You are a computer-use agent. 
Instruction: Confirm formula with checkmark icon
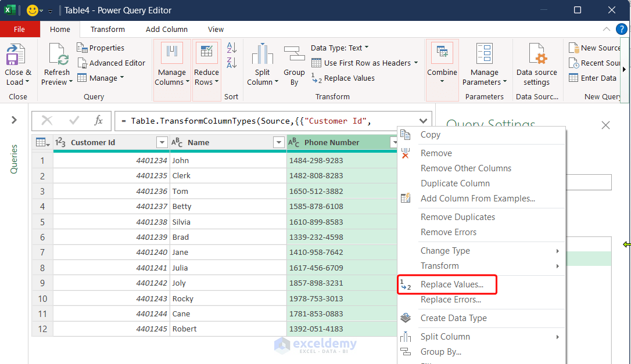74,120
